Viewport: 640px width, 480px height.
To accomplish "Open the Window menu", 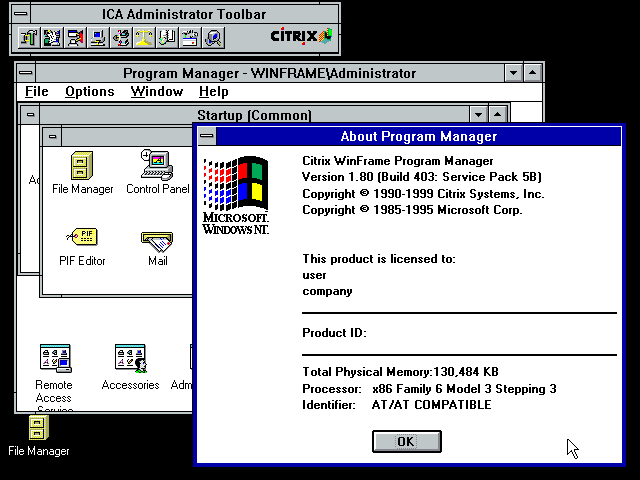I will click(x=157, y=92).
